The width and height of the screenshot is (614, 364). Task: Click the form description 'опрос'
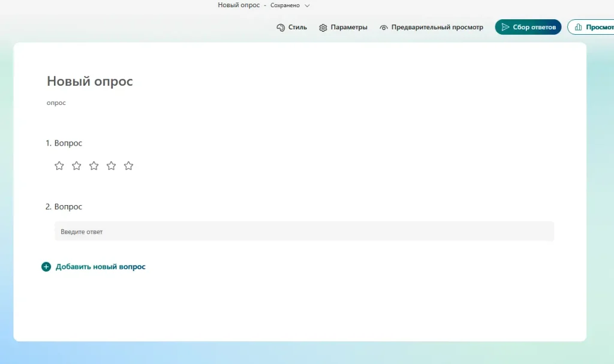pos(56,103)
